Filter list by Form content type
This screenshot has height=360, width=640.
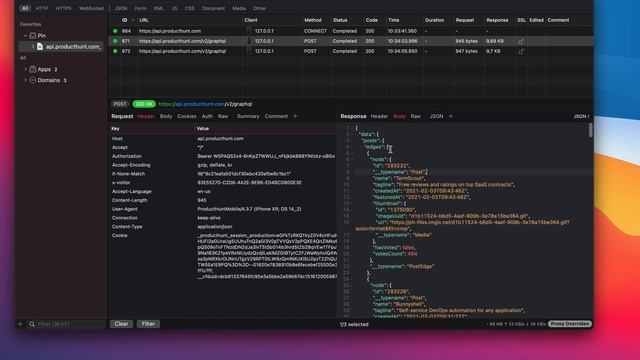pyautogui.click(x=140, y=8)
